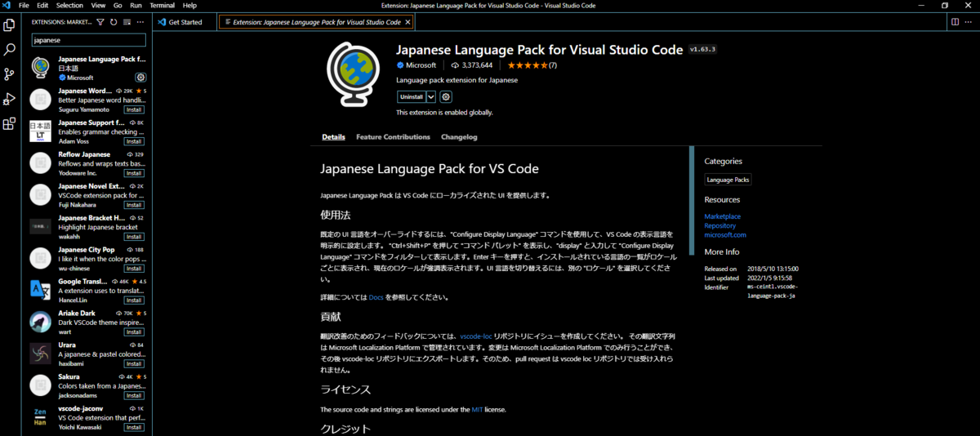The width and height of the screenshot is (980, 436).
Task: Click the VS Code logo in title bar
Action: (7, 6)
